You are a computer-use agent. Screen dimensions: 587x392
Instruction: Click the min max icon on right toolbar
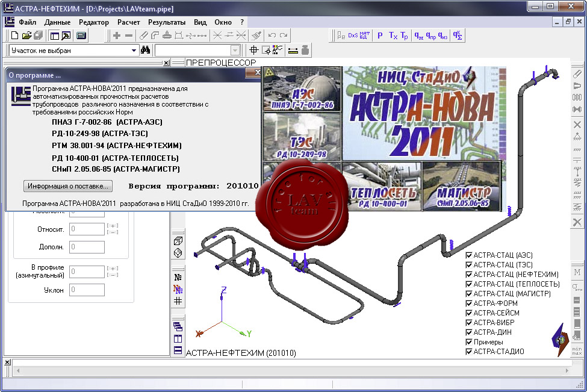(x=577, y=351)
